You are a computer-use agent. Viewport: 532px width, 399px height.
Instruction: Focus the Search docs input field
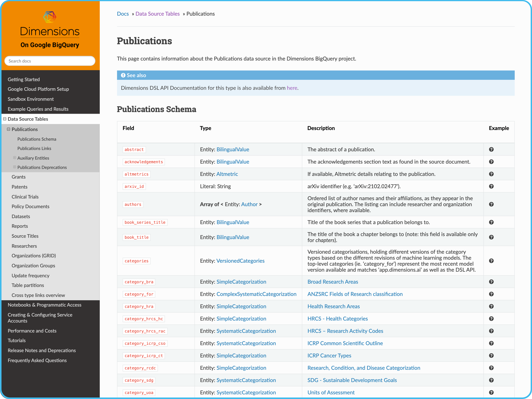[x=50, y=61]
